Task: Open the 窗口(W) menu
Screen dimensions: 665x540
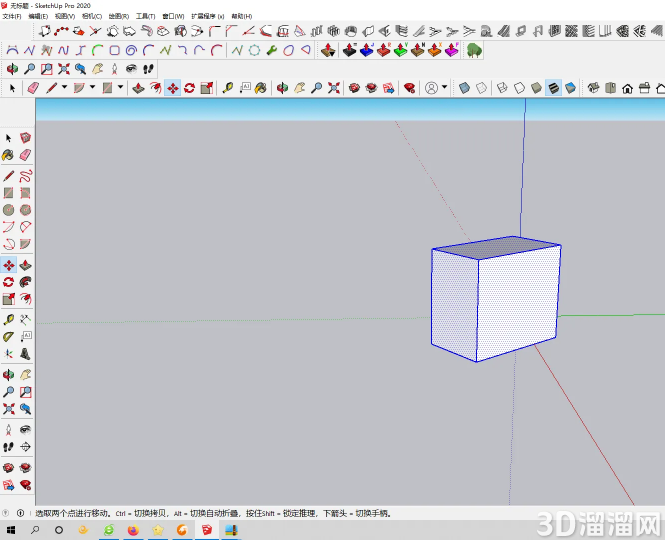Action: tap(173, 16)
